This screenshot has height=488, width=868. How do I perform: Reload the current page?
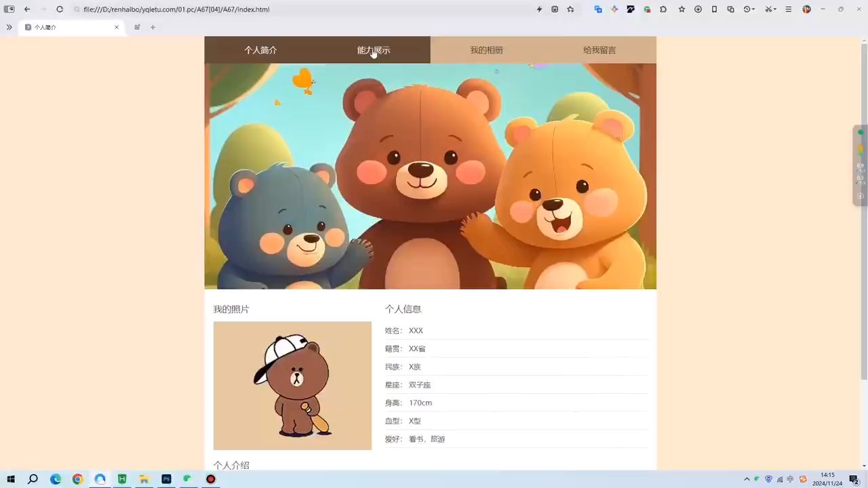60,9
